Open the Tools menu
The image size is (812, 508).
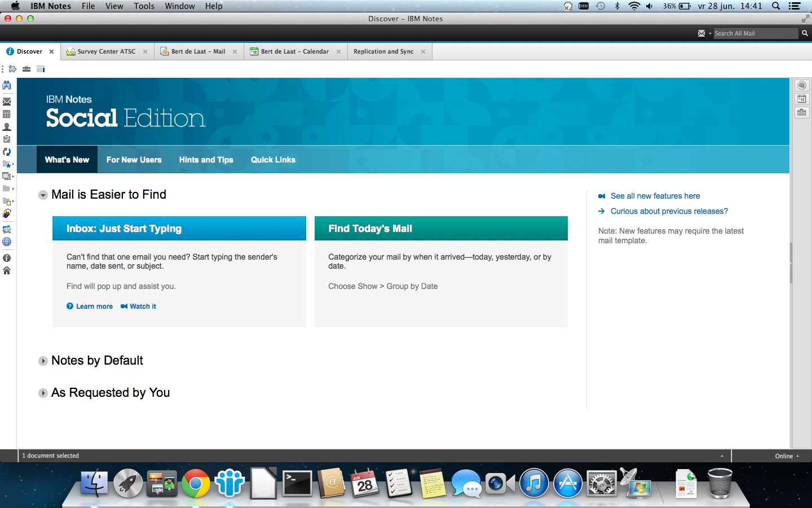(144, 6)
